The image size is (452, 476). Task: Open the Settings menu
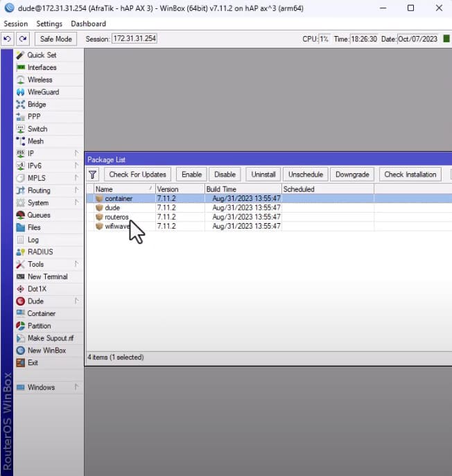coord(49,24)
